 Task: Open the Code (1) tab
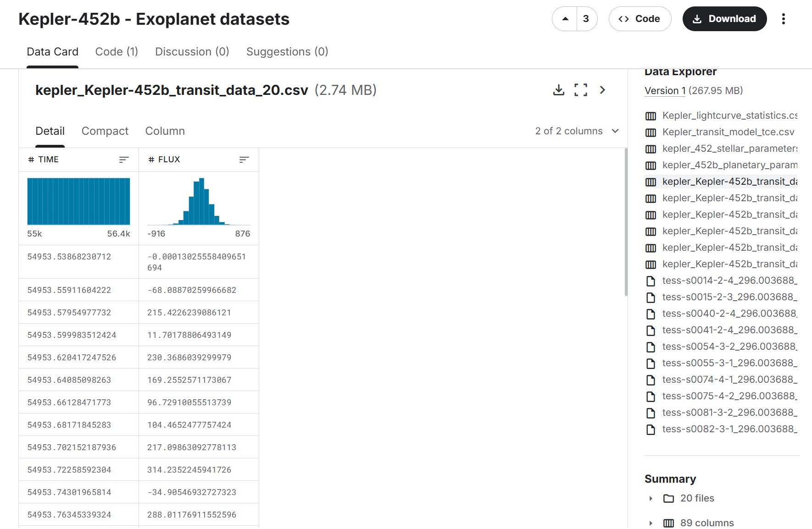click(x=117, y=52)
